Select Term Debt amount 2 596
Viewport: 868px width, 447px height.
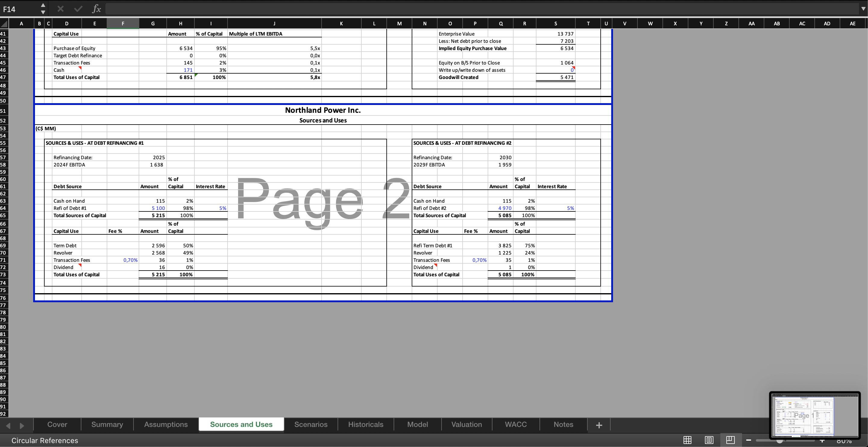[158, 246]
